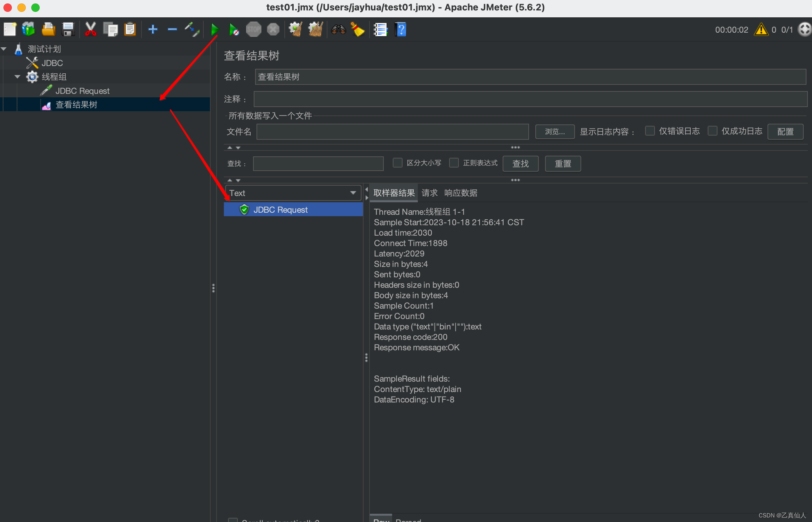Screen dimensions: 812x522
Task: Toggle 正则表达式 regex checkbox
Action: click(x=454, y=163)
